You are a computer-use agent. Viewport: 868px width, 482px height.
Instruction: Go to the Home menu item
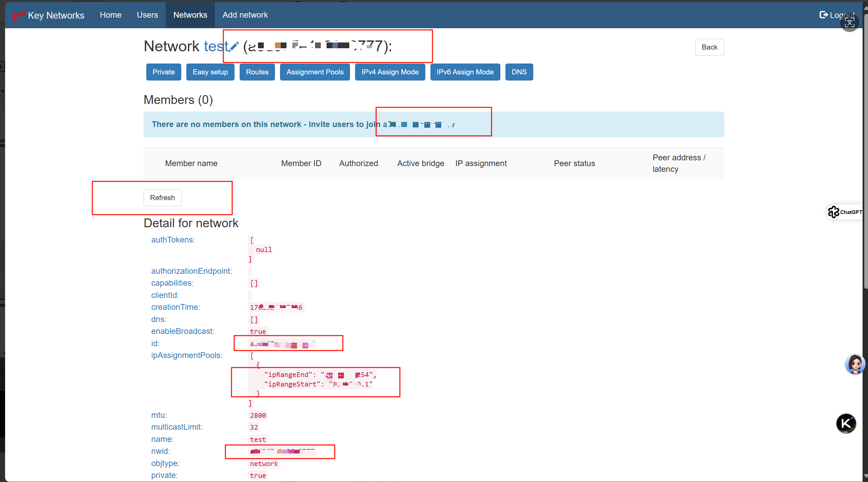pos(110,15)
